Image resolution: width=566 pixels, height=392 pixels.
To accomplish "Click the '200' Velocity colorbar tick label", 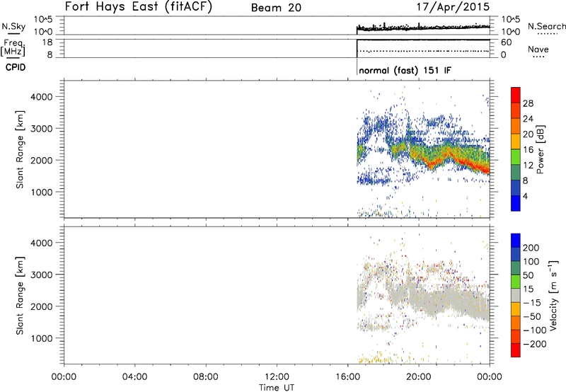I will (x=531, y=248).
